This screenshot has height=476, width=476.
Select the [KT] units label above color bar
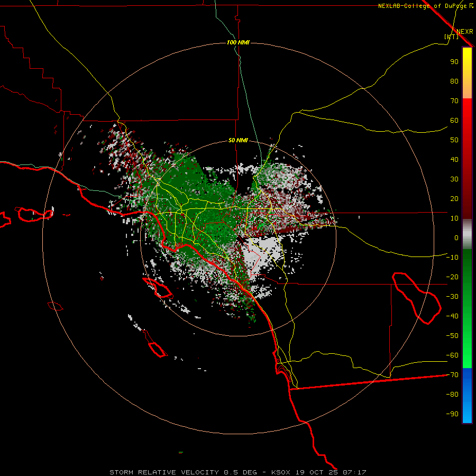click(452, 36)
